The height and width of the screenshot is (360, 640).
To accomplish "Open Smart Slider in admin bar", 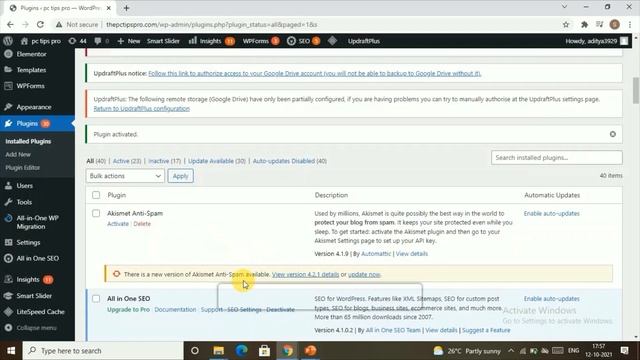I will pyautogui.click(x=163, y=41).
